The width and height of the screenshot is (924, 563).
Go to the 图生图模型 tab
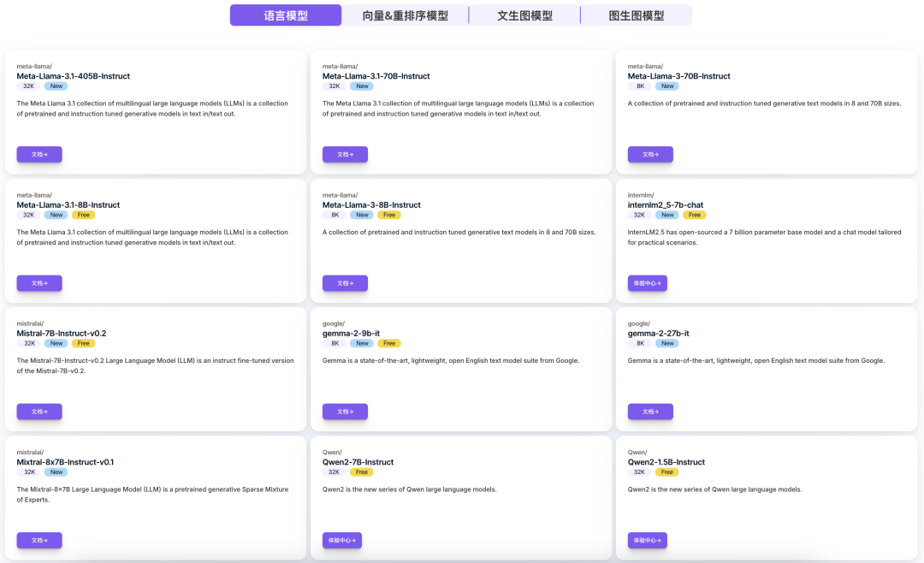pos(637,15)
